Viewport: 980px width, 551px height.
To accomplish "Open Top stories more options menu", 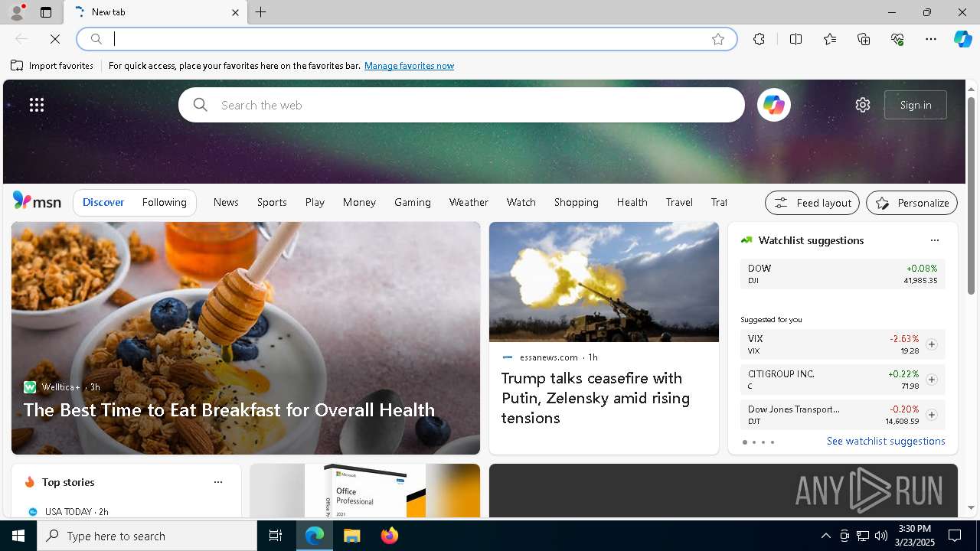I will 218,482.
